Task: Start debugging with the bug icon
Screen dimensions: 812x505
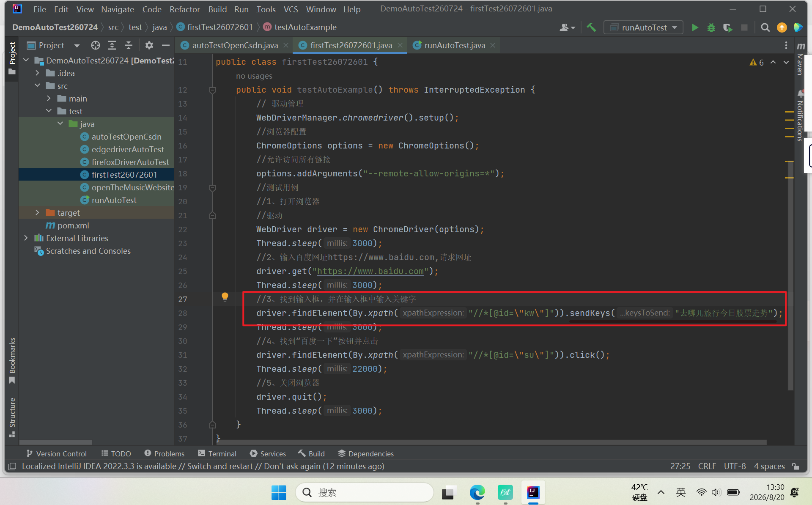Action: (x=711, y=27)
